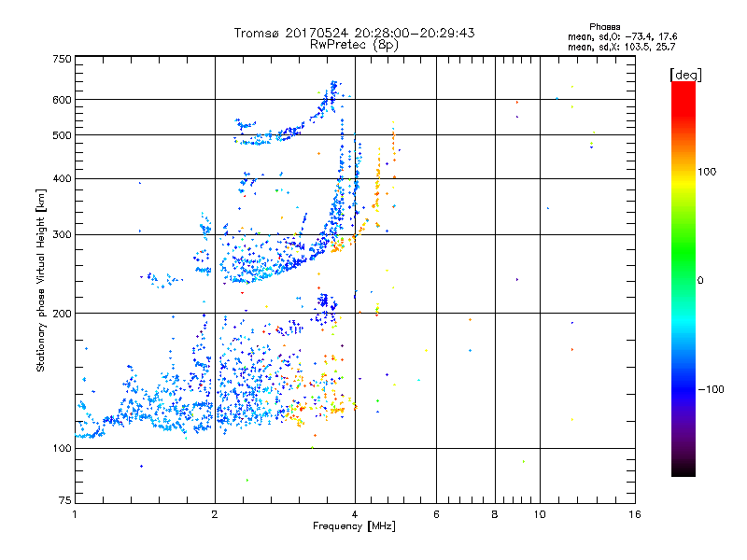The width and height of the screenshot is (747, 560).
Task: Click the y-axis label '75'
Action: 65,500
